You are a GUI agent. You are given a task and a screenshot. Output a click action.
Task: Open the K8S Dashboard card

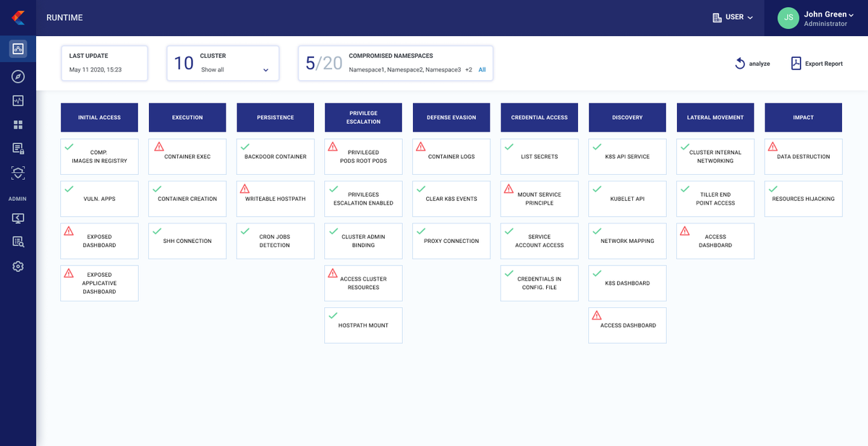click(628, 283)
